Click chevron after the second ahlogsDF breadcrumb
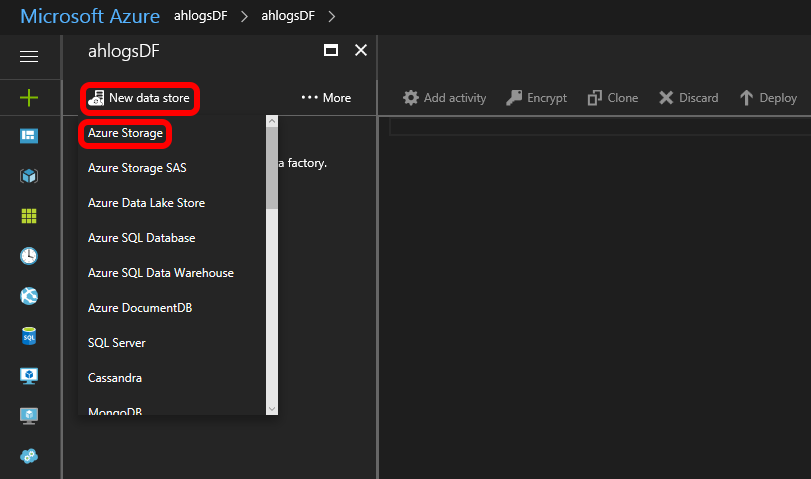This screenshot has width=811, height=479. (332, 17)
